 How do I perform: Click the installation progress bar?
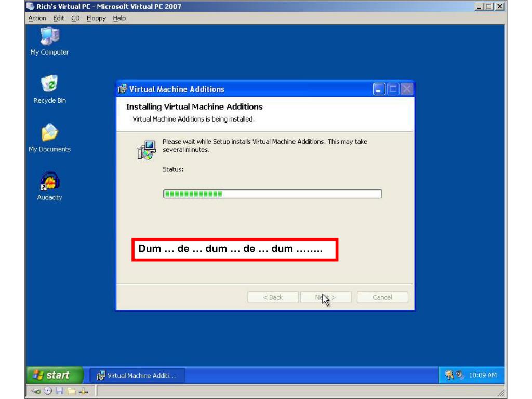[x=272, y=194]
